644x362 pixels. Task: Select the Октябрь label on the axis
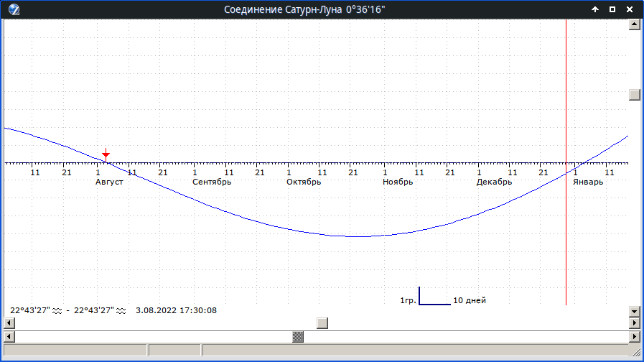[x=303, y=182]
